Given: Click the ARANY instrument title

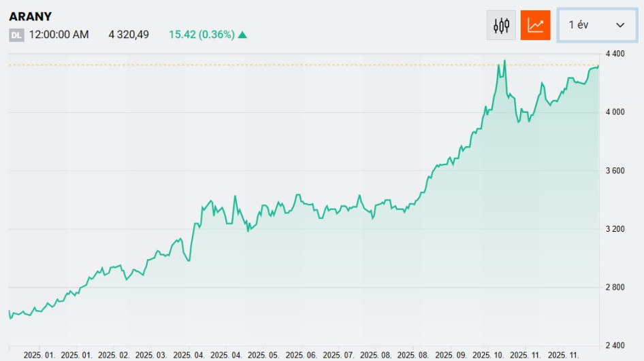Looking at the screenshot, I should [x=30, y=16].
